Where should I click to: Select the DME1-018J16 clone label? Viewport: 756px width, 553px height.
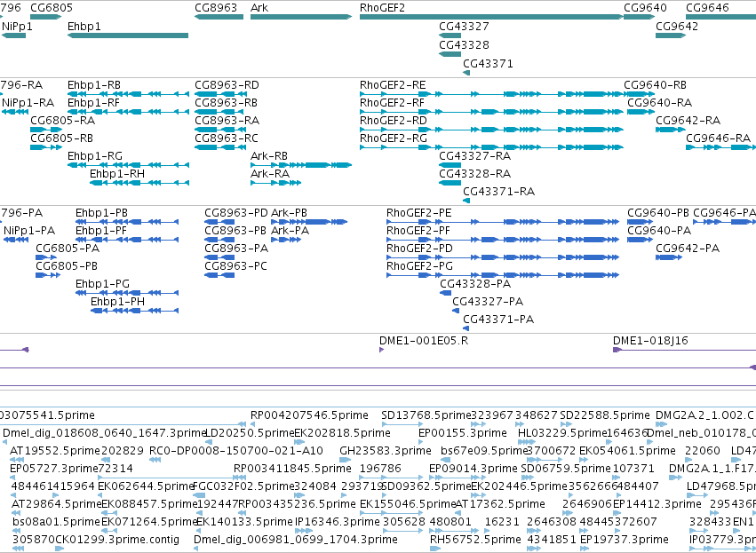point(650,341)
